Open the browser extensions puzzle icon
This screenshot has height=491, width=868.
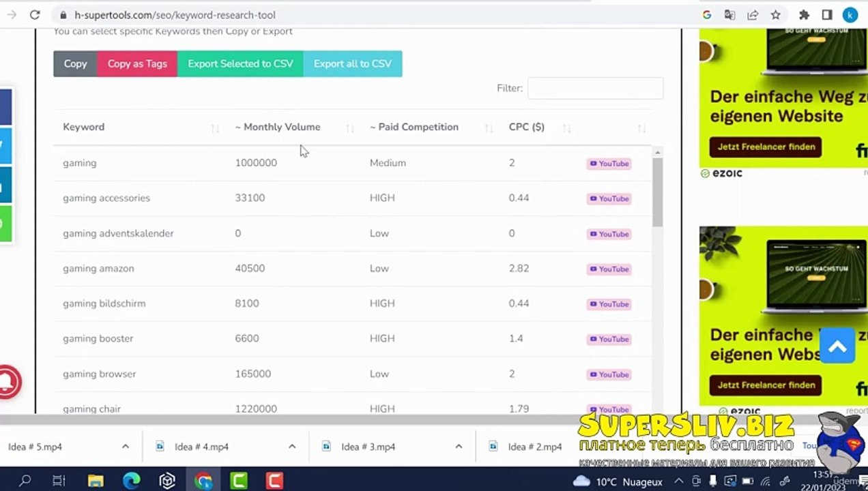(x=804, y=14)
